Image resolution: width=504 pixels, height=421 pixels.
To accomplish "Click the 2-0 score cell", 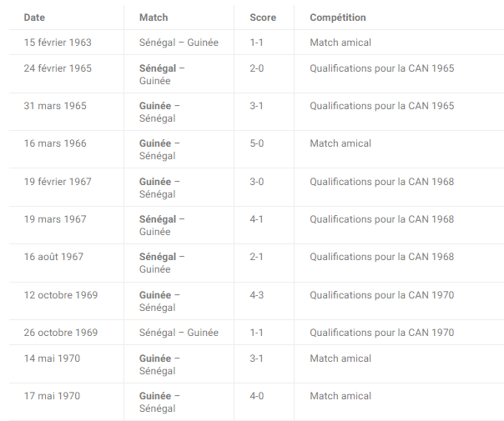I will pyautogui.click(x=257, y=68).
